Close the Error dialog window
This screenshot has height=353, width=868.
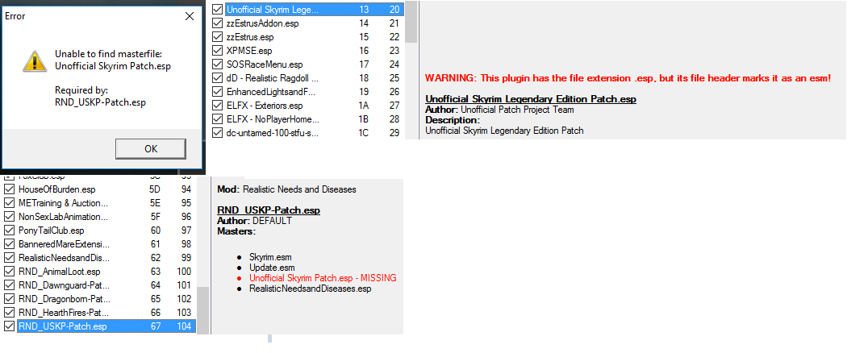[190, 16]
